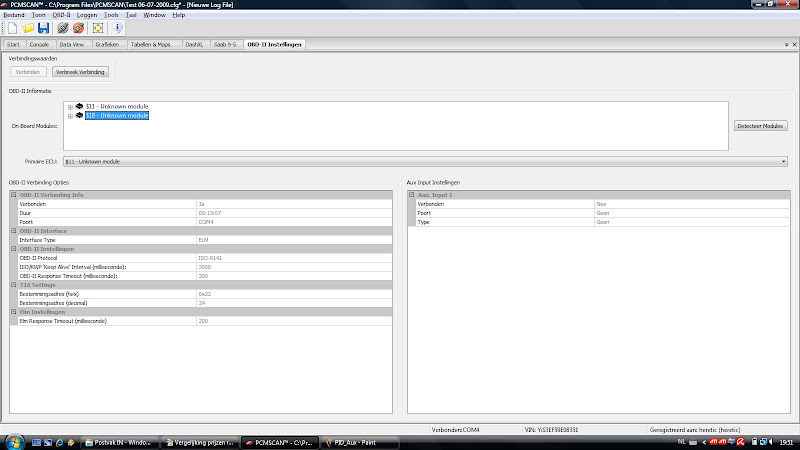Select the $11 - Unknown module tree item

(117, 107)
